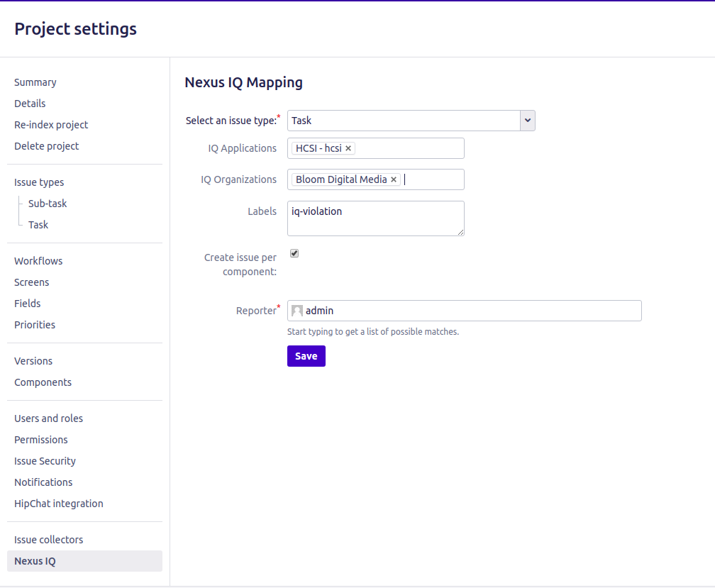Navigate to Workflows settings
Viewport: 715px width, 588px height.
click(38, 261)
